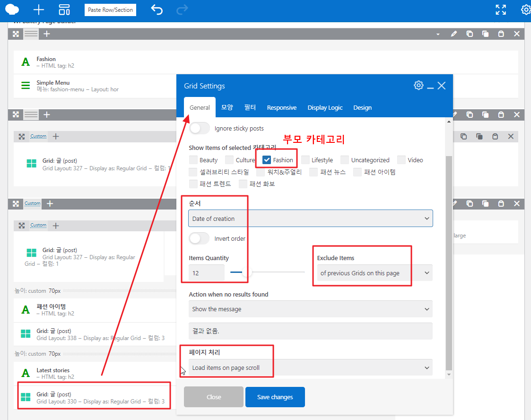This screenshot has height=420, width=531.
Task: Check the Culture category checkbox
Action: click(x=230, y=160)
